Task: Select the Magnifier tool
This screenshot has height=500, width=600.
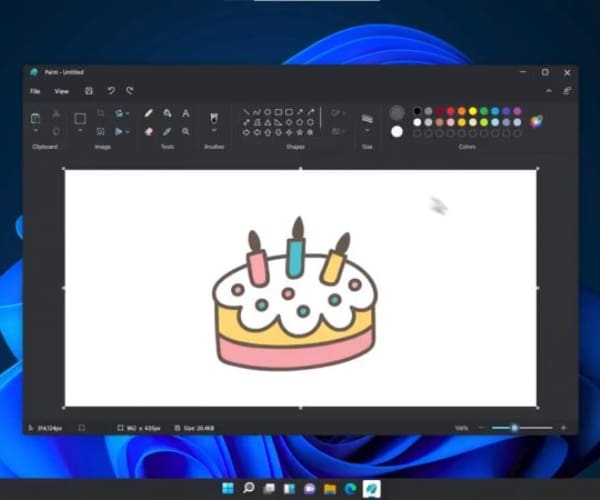Action: 186,132
